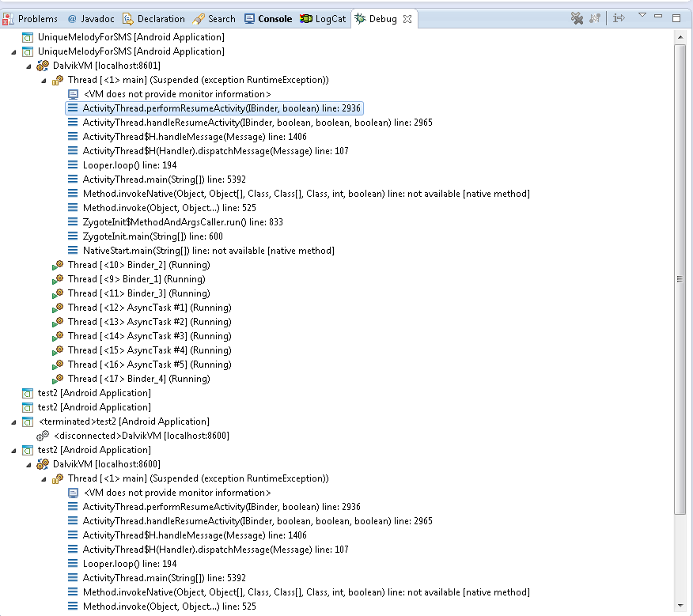
Task: Minimize the Debug view panel
Action: tap(658, 16)
